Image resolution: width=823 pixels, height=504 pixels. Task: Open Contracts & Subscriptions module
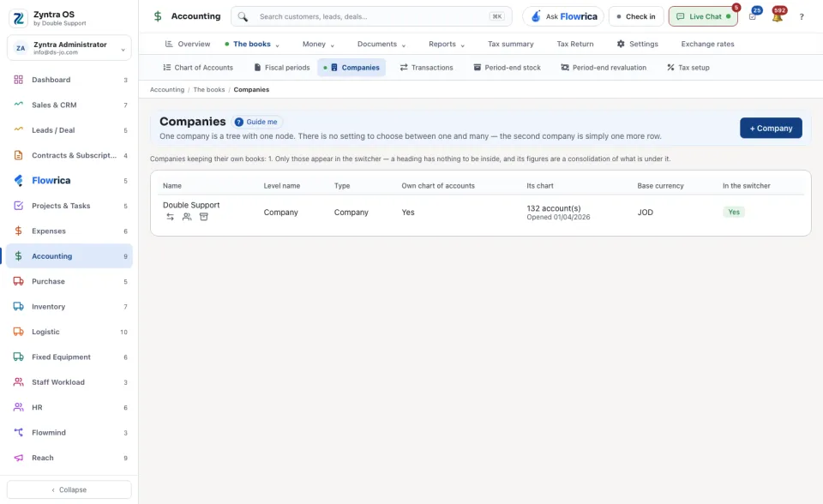pyautogui.click(x=69, y=155)
